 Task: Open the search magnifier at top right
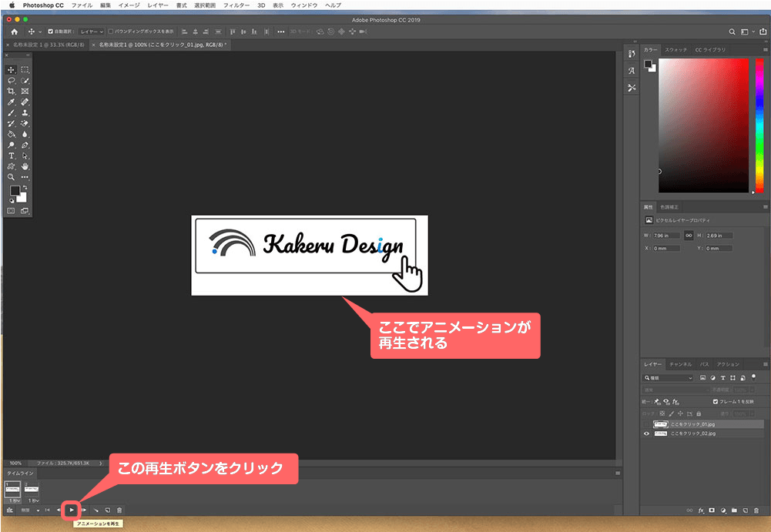732,32
